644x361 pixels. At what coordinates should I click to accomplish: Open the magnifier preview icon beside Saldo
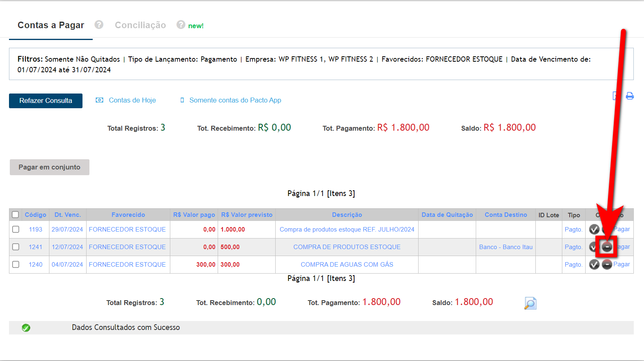[x=530, y=303]
